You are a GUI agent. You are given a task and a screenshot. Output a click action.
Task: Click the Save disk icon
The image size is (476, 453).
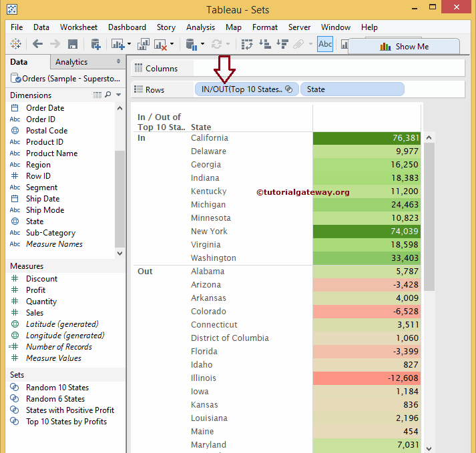tap(73, 44)
